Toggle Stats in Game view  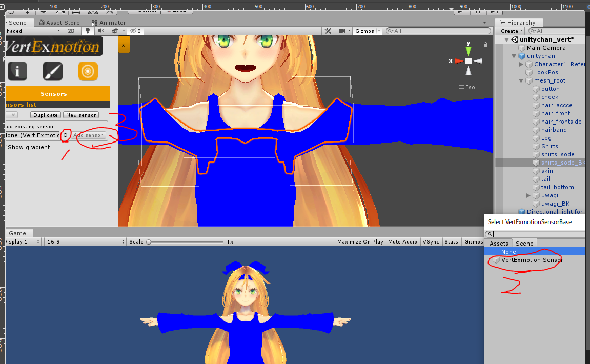click(x=451, y=241)
